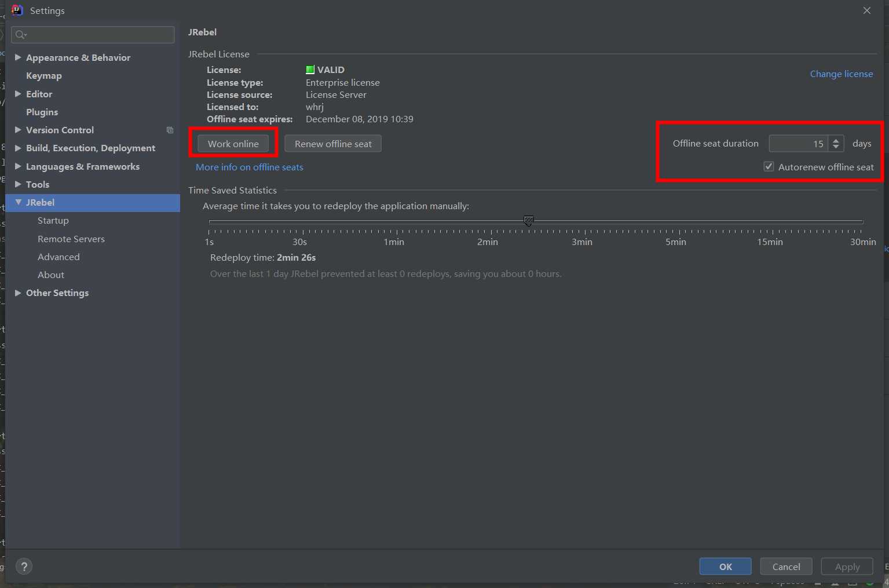Select the Other Settings label
The height and width of the screenshot is (588, 889).
(57, 293)
